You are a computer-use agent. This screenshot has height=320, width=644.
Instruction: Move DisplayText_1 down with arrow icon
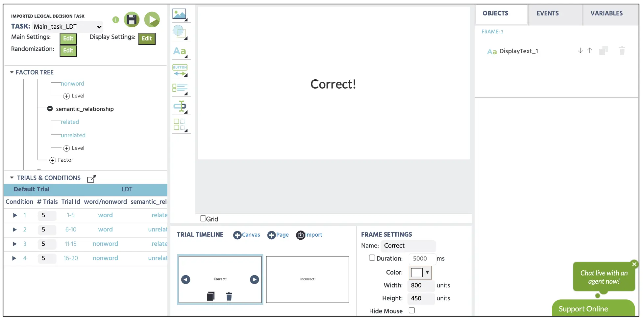580,51
